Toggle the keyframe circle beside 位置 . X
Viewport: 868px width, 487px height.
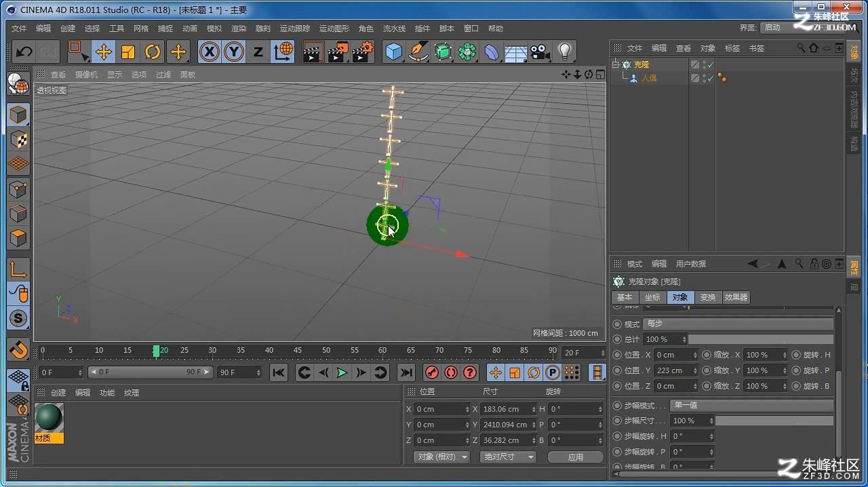617,355
